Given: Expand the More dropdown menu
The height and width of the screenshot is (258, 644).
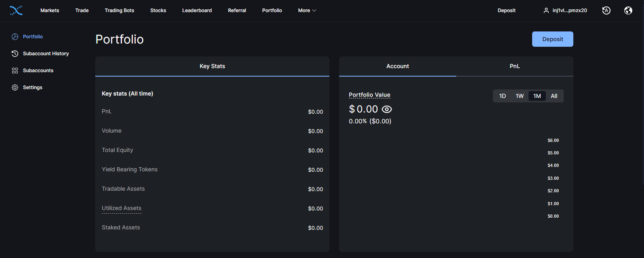Looking at the screenshot, I should (x=307, y=10).
